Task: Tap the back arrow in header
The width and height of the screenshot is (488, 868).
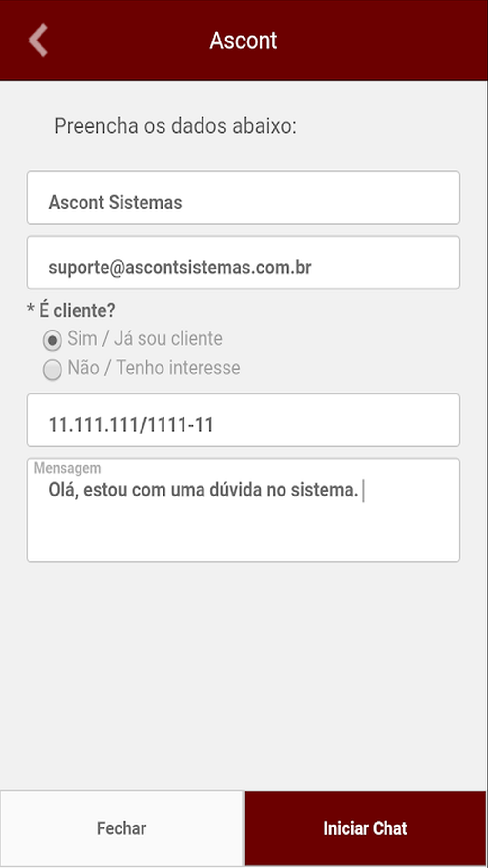Action: 38,40
